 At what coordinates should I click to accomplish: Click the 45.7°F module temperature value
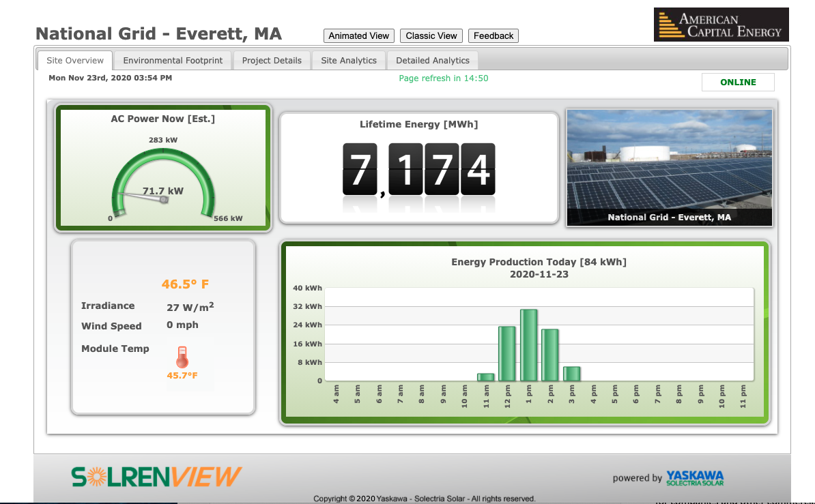pyautogui.click(x=182, y=375)
